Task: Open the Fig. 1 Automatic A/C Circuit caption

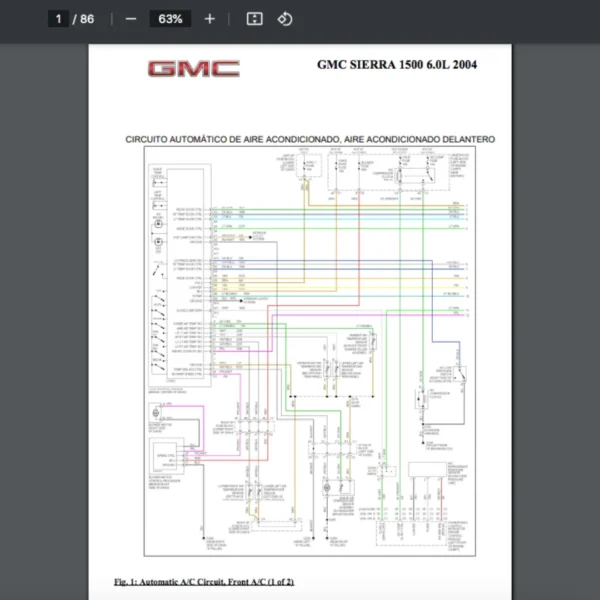Action: click(x=204, y=582)
